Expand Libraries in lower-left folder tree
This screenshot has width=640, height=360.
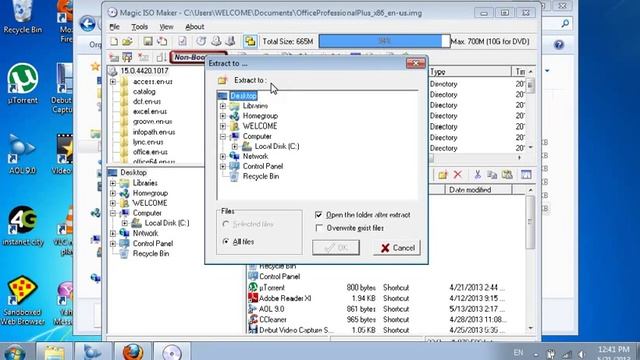coord(113,183)
